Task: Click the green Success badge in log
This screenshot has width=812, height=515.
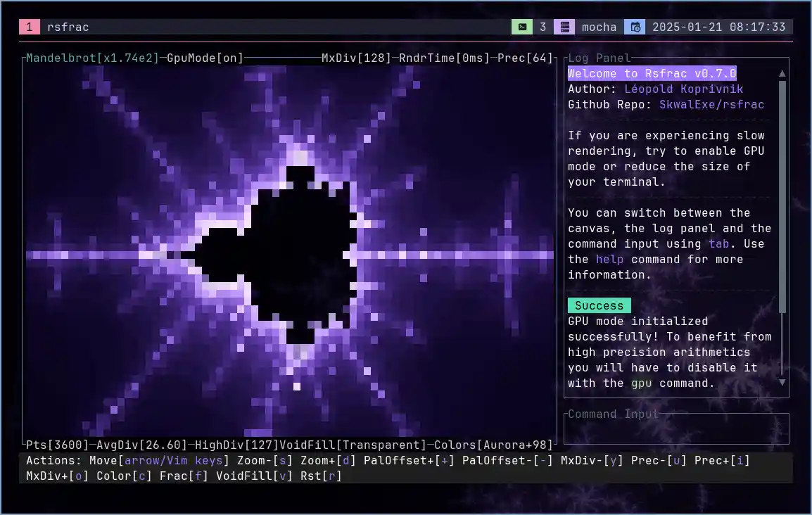Action: tap(599, 305)
